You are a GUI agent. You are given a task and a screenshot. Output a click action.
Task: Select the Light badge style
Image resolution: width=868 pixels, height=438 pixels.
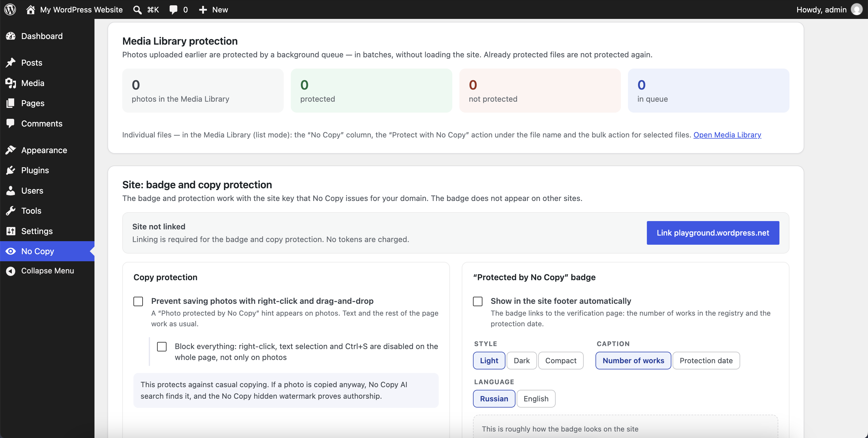coord(489,361)
